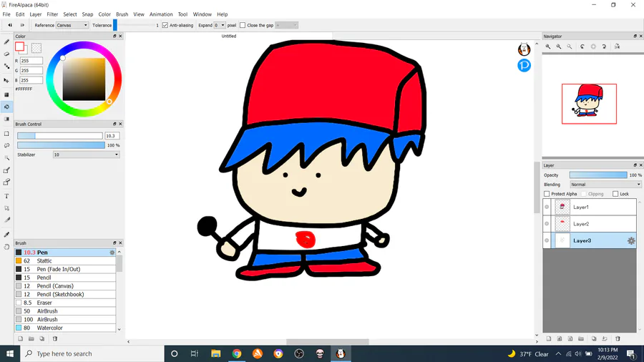Select Pen (Fade In/Out) brush
Viewport: 644px width, 362px height.
click(65, 269)
